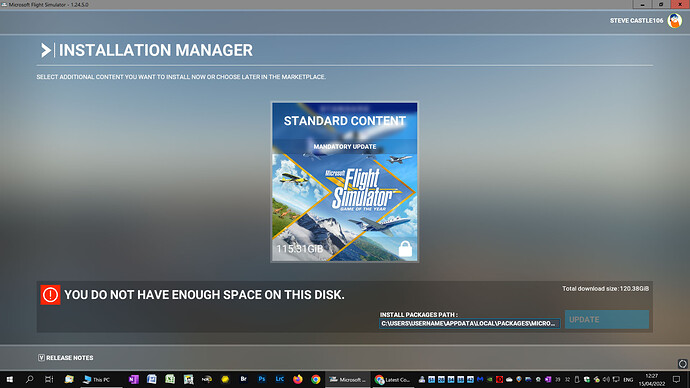Viewport: 690px width, 388px height.
Task: Click the red error exclamation icon
Action: 50,295
